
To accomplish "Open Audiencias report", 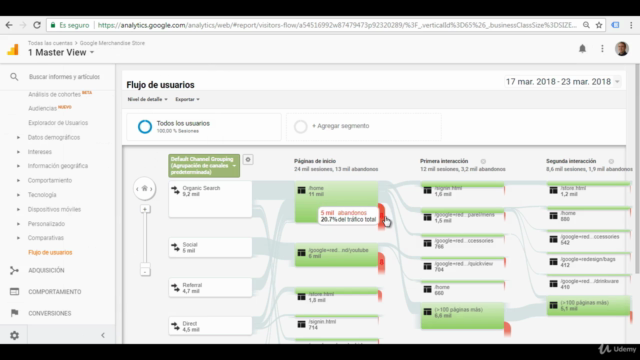I will click(x=42, y=108).
